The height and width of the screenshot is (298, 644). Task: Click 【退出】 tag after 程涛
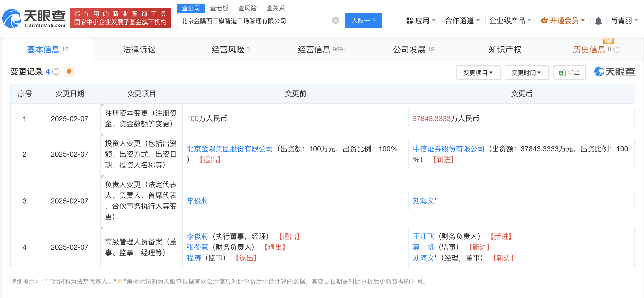point(246,258)
